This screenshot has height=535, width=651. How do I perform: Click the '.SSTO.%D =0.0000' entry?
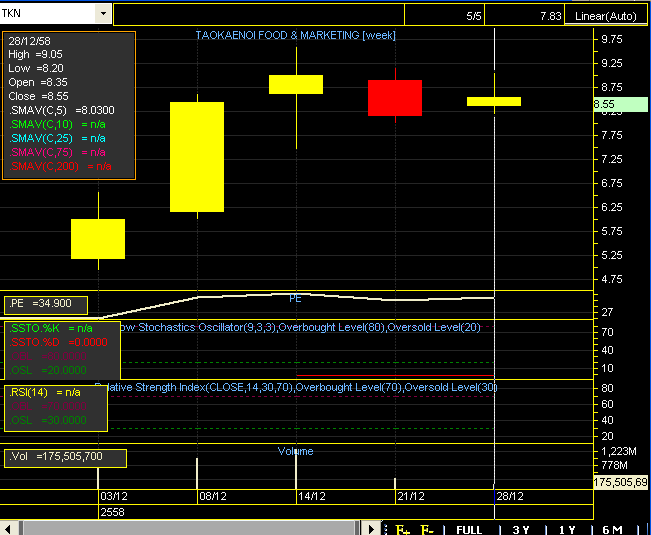click(x=58, y=342)
